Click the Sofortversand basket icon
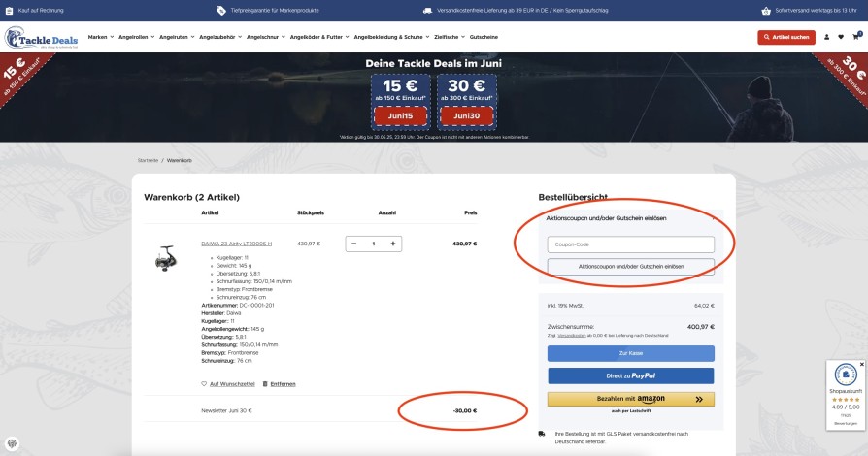Image resolution: width=868 pixels, height=456 pixels. coord(766,11)
